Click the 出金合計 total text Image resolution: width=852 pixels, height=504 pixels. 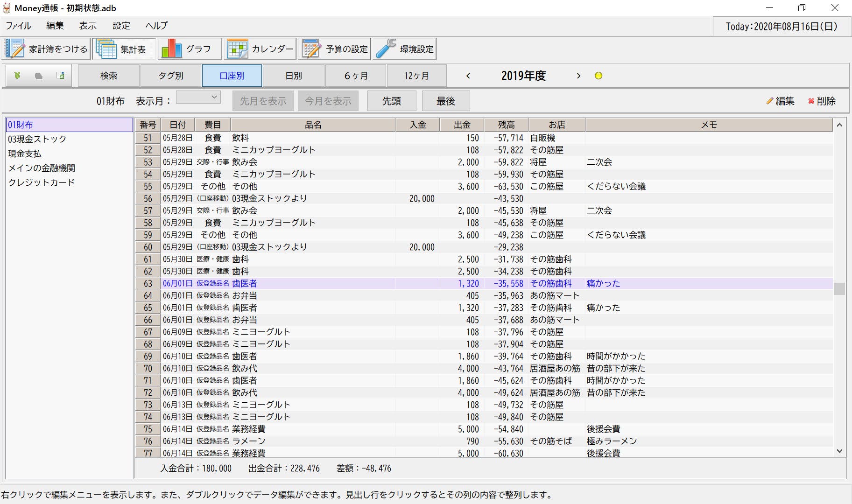coord(284,468)
